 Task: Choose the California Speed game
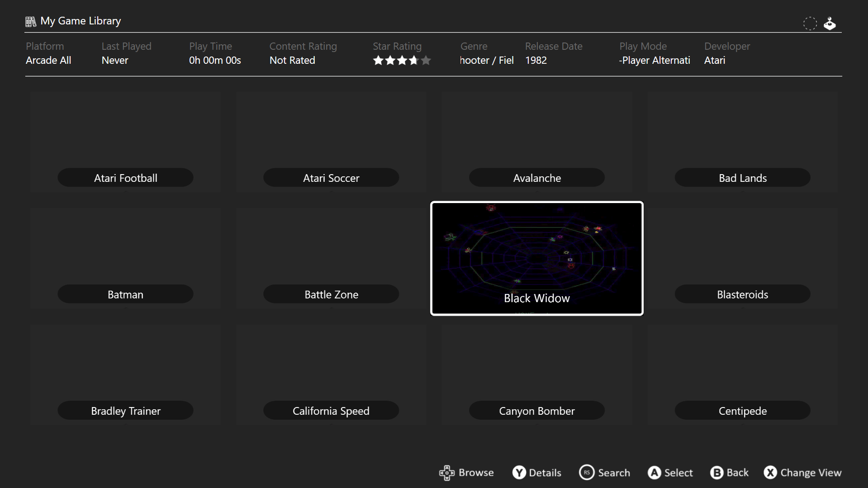pos(331,375)
